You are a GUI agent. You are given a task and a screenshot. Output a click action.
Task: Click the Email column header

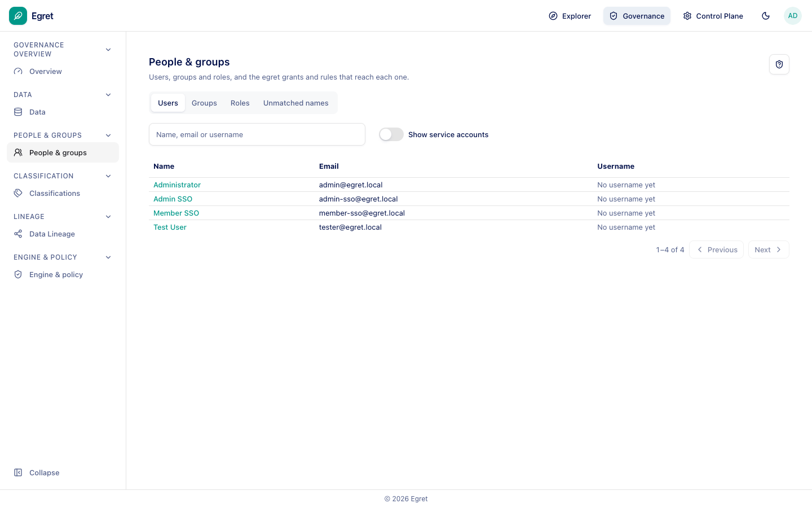[x=329, y=167]
